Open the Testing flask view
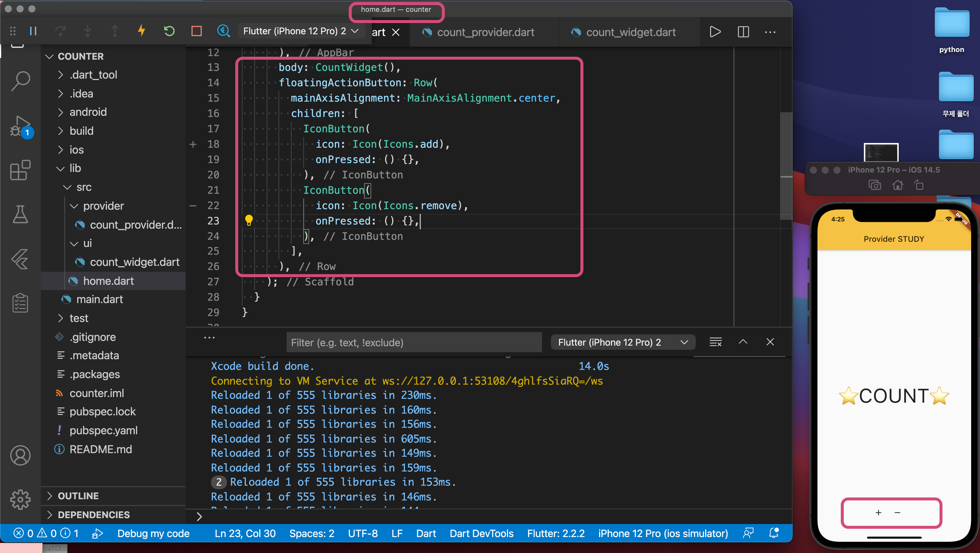This screenshot has width=980, height=553. [20, 214]
